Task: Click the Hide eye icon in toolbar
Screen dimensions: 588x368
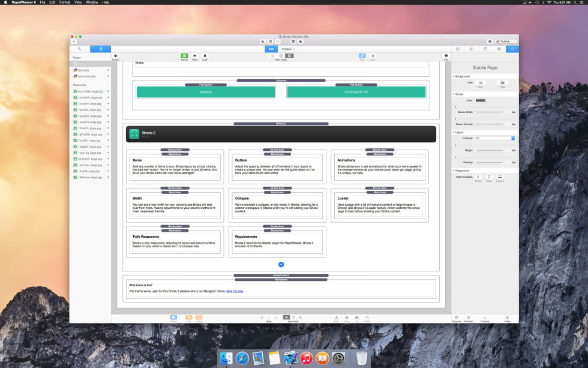Action: click(x=194, y=57)
